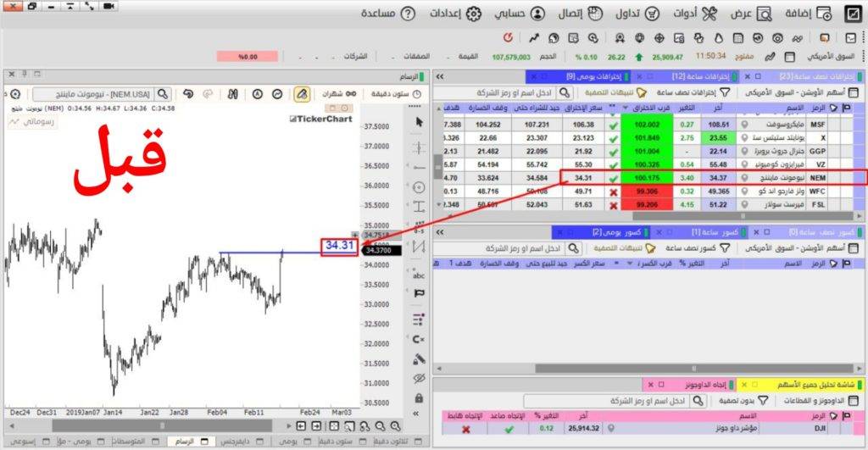The height and width of the screenshot is (450, 868).
Task: Switch to المتوسطات bottom page tab
Action: pyautogui.click(x=135, y=442)
